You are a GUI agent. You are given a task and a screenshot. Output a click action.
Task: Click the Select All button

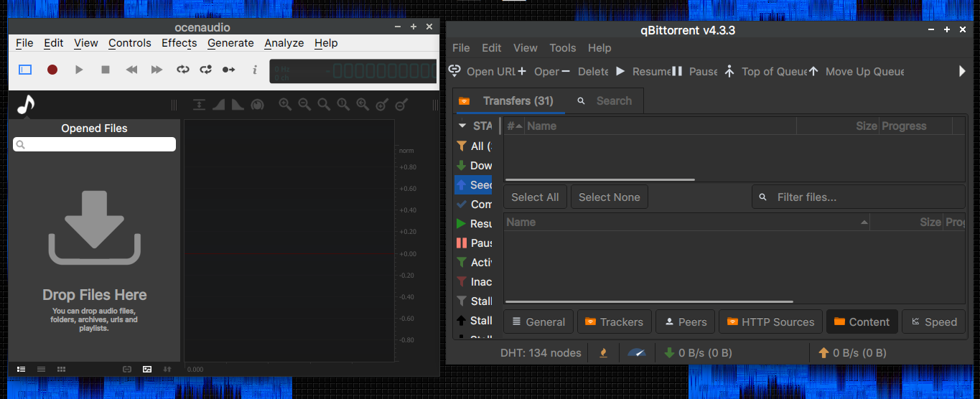click(535, 197)
